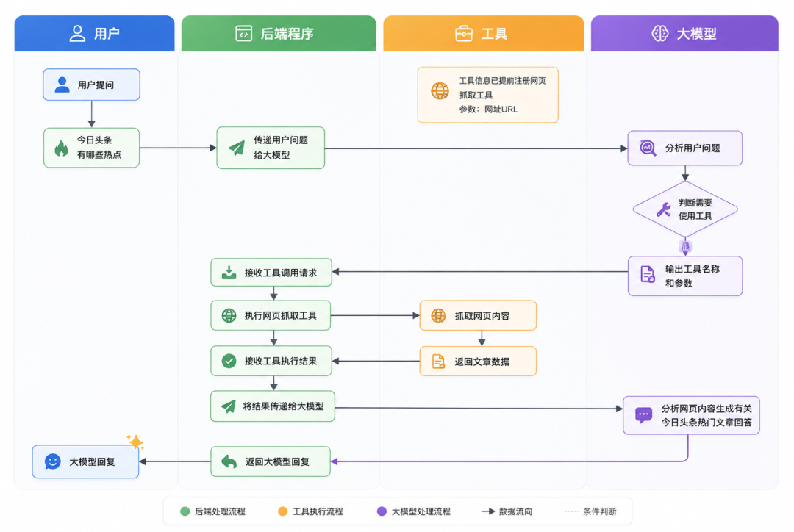Click the 接收工具执行结果 node

(271, 361)
